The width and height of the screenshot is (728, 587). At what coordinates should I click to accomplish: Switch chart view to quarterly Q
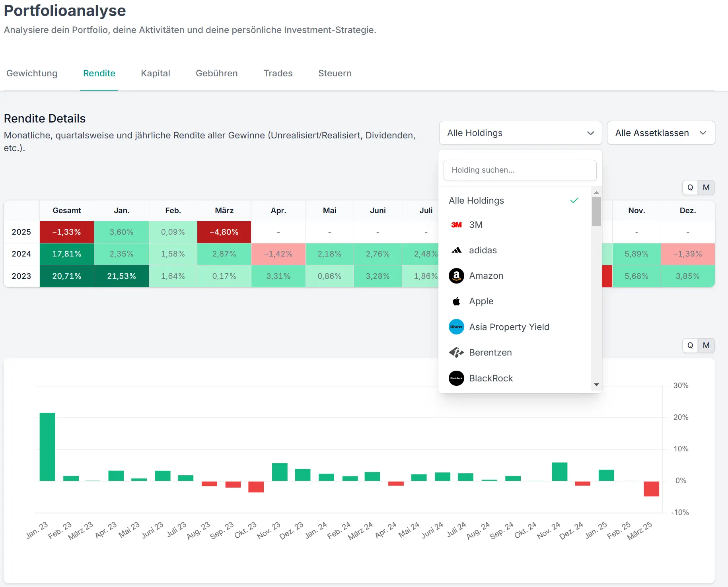coord(690,345)
